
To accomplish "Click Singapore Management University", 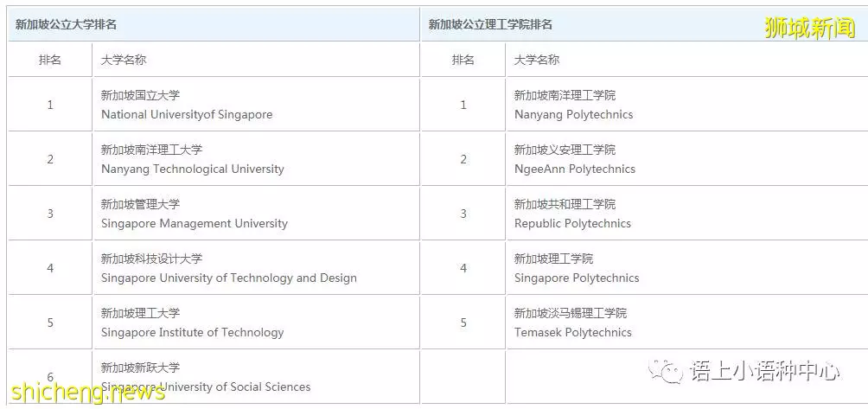I will tap(195, 224).
